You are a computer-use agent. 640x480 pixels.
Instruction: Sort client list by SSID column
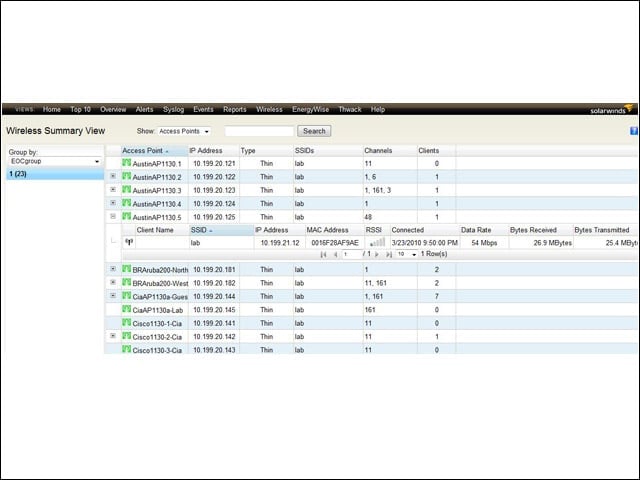(222, 230)
